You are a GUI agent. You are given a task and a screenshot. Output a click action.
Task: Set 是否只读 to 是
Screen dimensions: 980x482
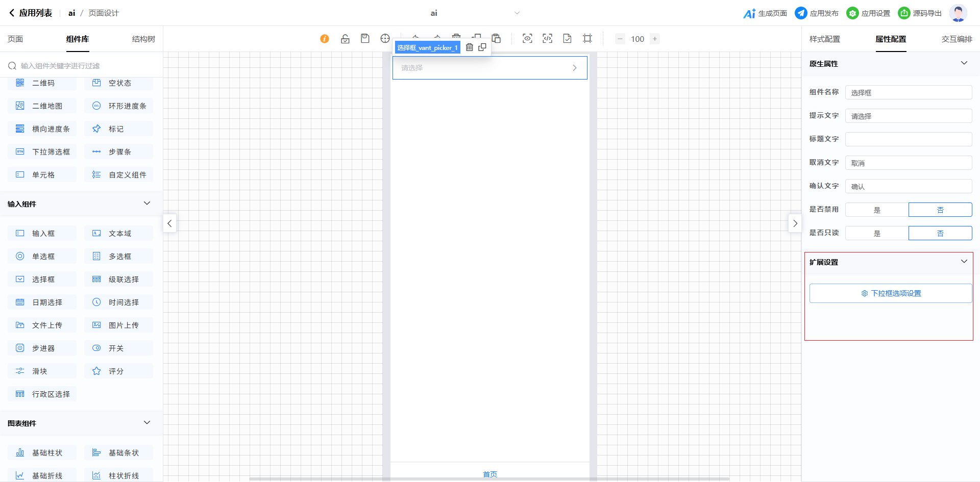(877, 234)
